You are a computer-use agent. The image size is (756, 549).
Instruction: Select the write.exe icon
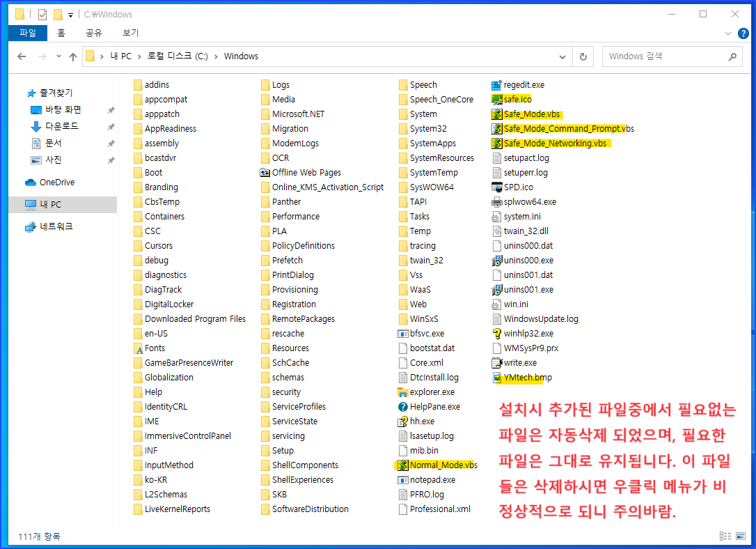[496, 363]
